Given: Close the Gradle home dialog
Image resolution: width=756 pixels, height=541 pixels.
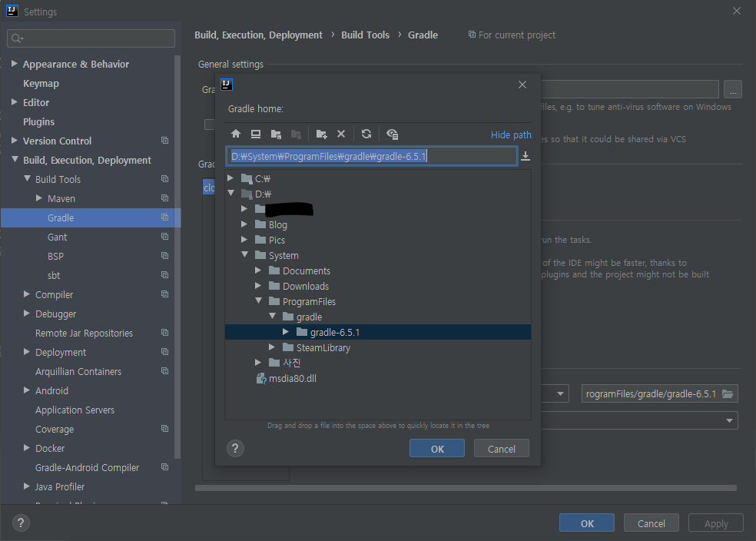Looking at the screenshot, I should [x=522, y=85].
